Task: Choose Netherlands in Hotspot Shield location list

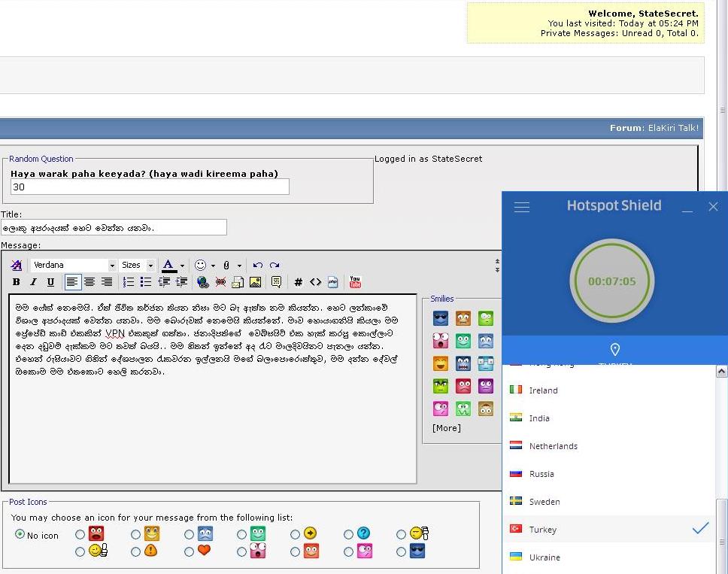Action: click(x=609, y=446)
